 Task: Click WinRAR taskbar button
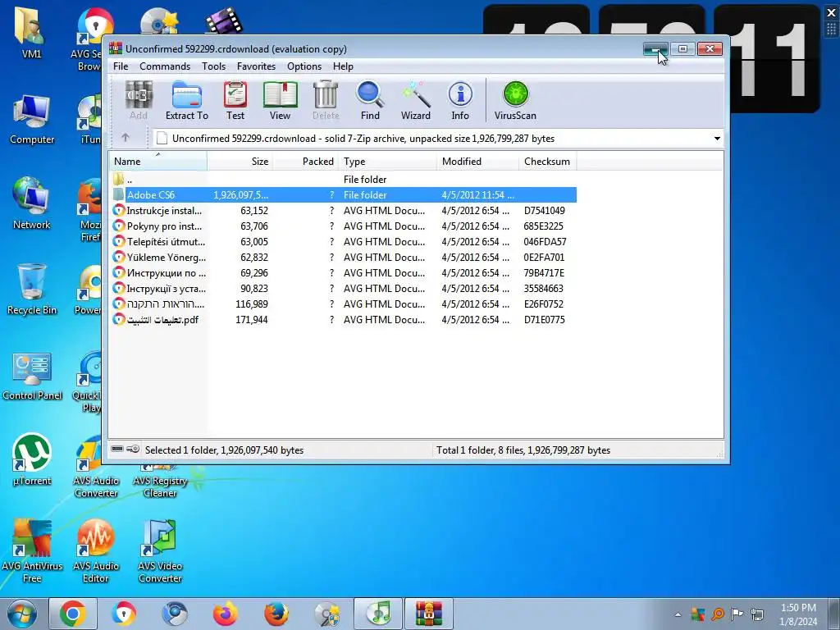(x=428, y=614)
